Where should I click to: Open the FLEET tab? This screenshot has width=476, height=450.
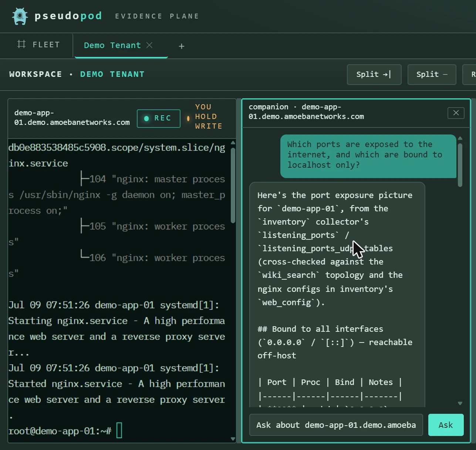pyautogui.click(x=38, y=45)
